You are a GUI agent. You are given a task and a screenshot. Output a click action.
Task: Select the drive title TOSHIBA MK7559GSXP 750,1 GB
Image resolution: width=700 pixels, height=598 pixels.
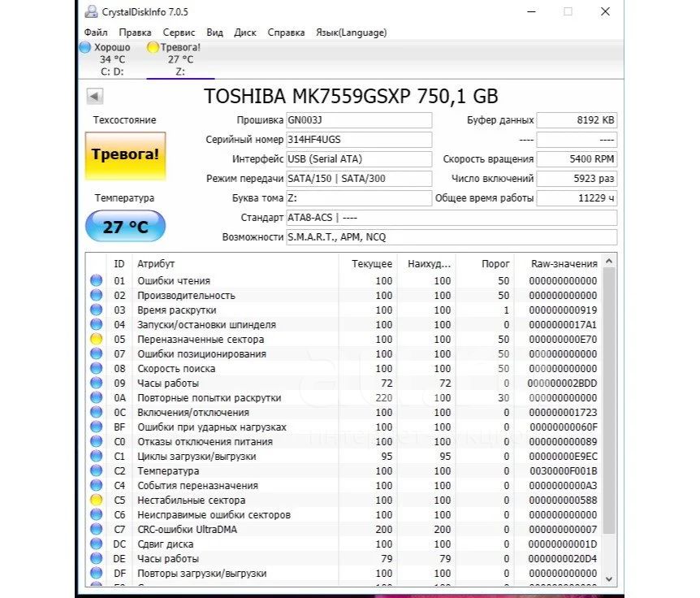[x=351, y=96]
